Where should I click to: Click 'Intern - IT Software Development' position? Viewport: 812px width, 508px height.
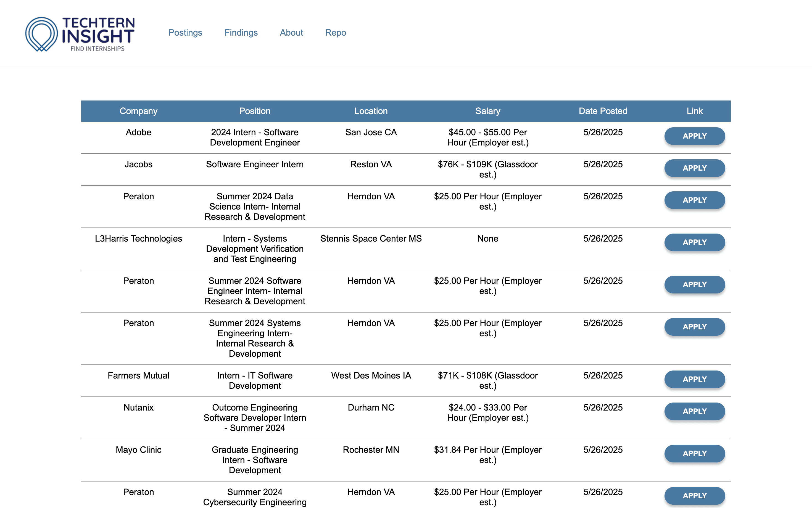coord(255,381)
